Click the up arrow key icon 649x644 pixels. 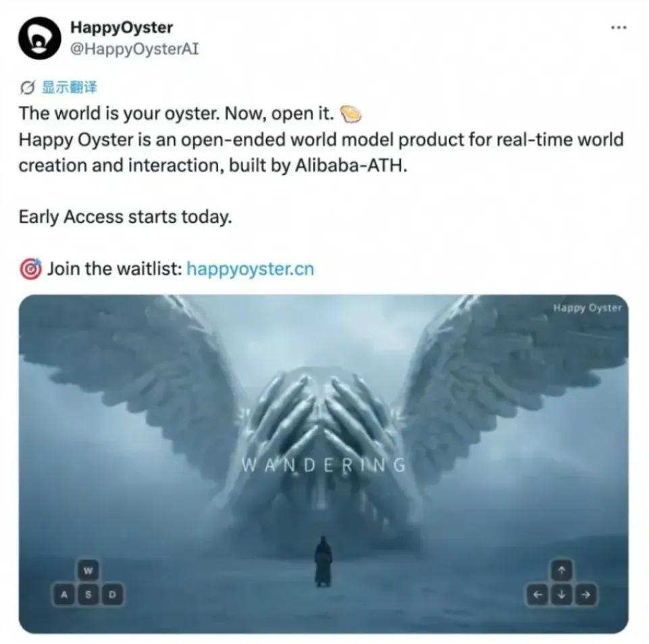562,571
